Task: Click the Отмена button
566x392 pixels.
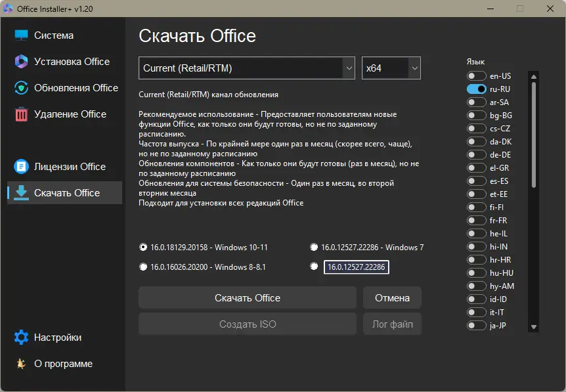Action: click(392, 298)
